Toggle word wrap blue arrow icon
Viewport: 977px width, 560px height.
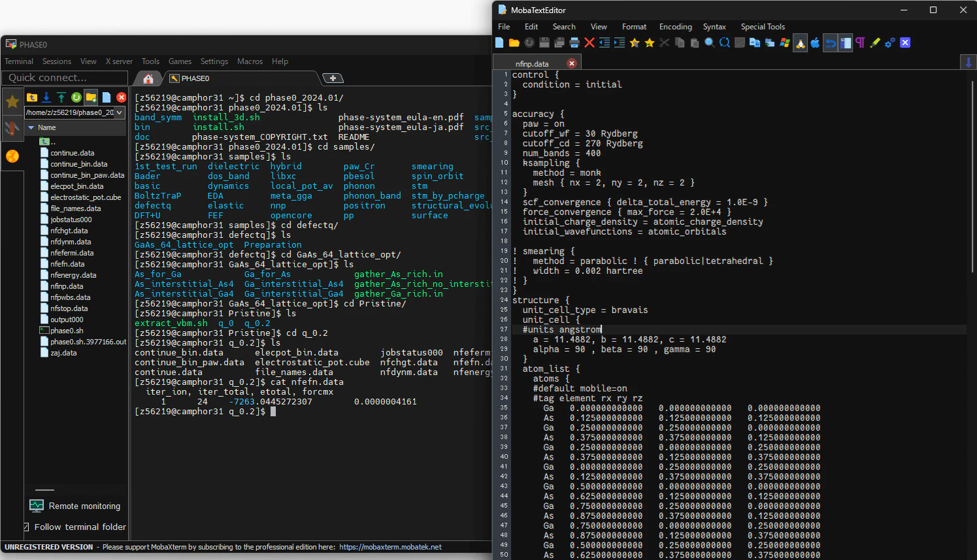click(x=830, y=43)
